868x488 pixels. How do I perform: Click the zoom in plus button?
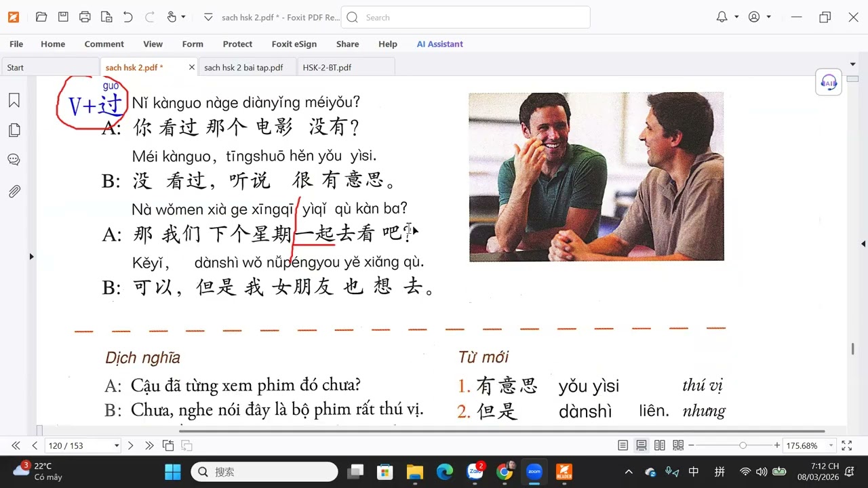click(777, 445)
